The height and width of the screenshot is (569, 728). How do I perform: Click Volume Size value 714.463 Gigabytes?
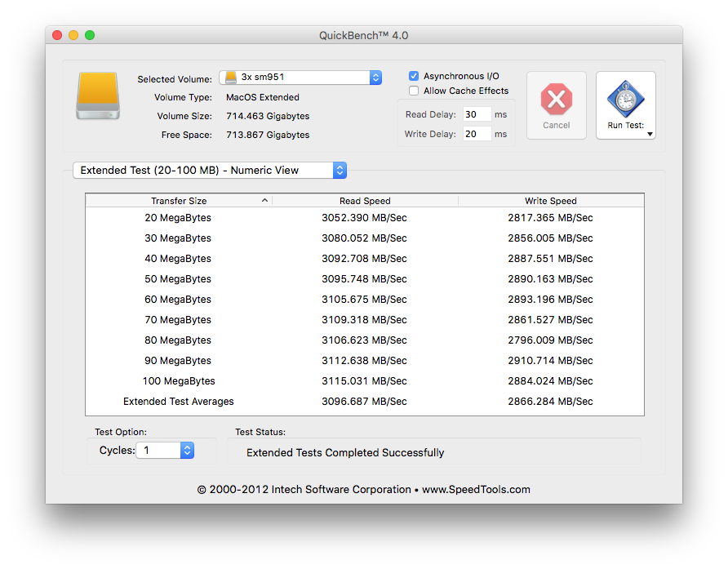point(268,116)
